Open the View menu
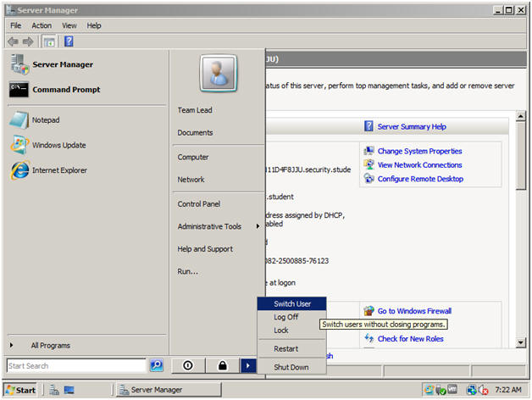The width and height of the screenshot is (532, 400). (x=69, y=25)
